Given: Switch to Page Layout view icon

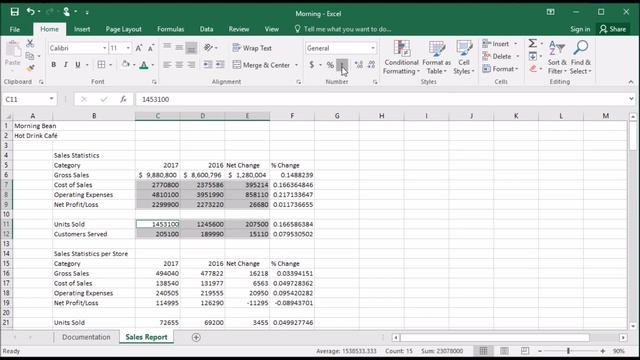Looking at the screenshot, I should tap(504, 351).
